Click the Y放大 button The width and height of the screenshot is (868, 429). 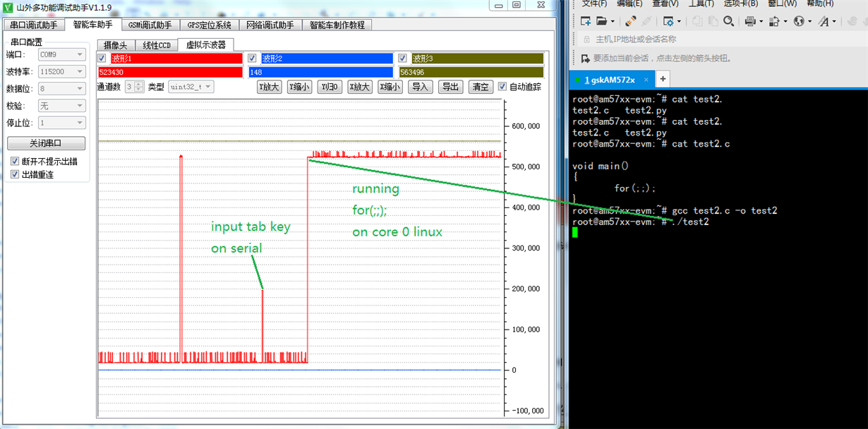(270, 87)
